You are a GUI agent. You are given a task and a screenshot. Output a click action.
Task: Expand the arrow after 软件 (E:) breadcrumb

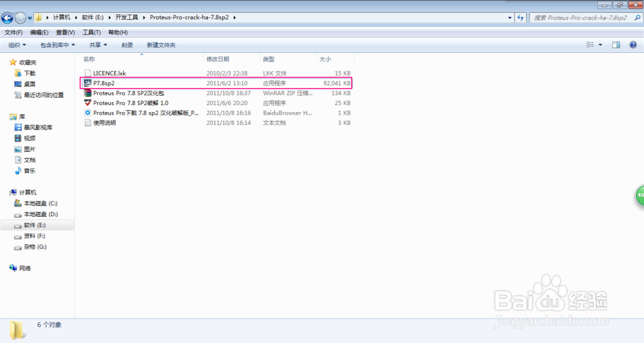click(x=109, y=17)
